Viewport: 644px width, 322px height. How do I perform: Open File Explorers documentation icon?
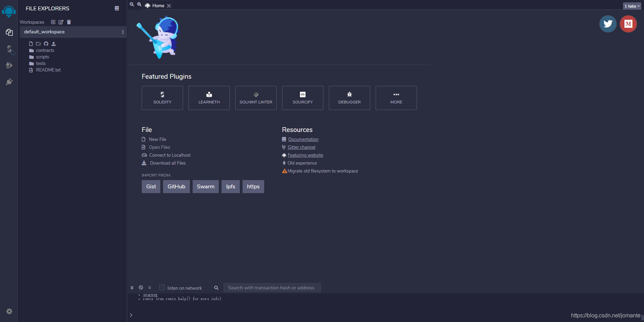tap(117, 8)
